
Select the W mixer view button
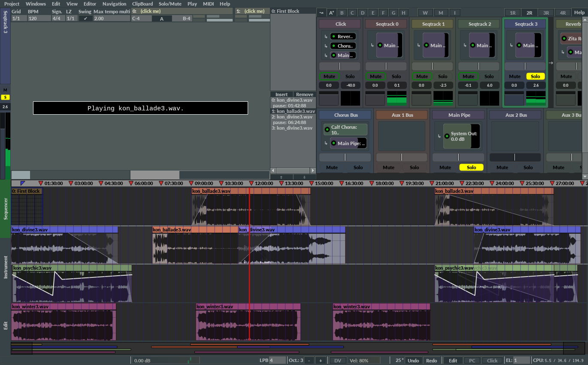(x=425, y=13)
